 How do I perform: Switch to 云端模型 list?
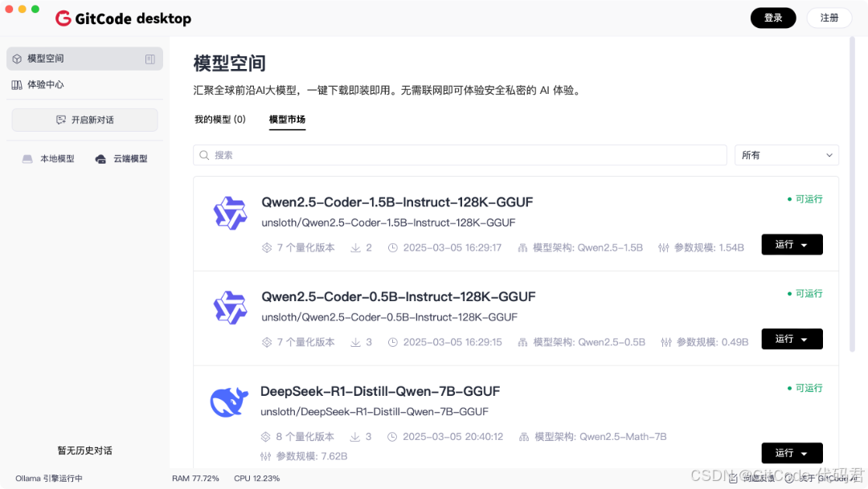(x=121, y=159)
